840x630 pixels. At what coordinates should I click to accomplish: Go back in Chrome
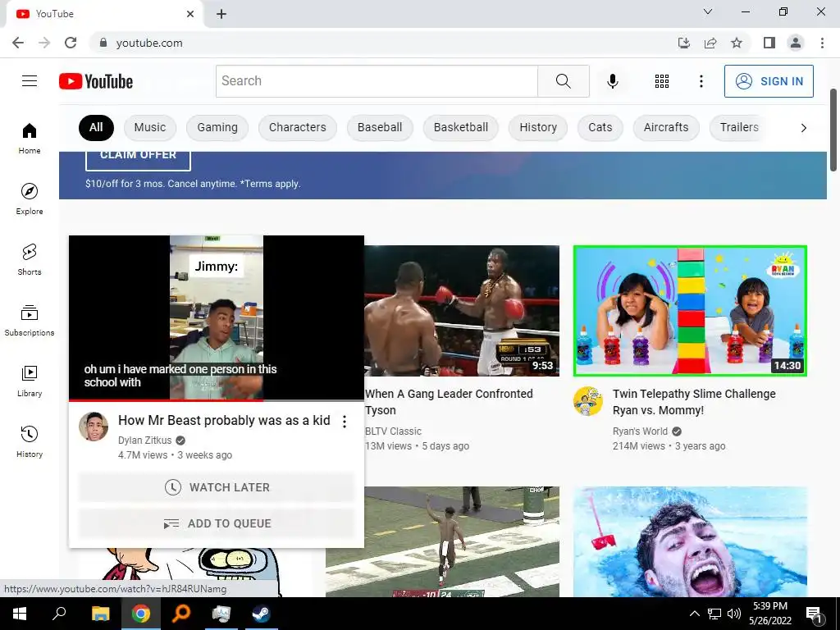point(18,43)
